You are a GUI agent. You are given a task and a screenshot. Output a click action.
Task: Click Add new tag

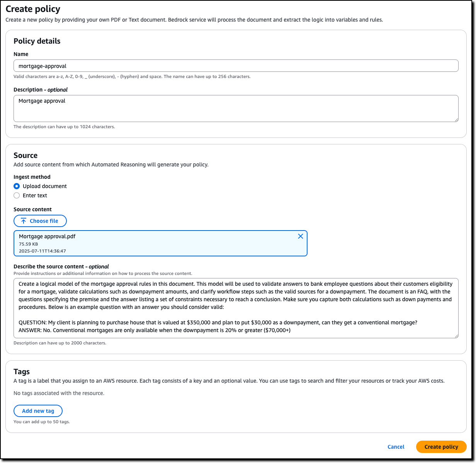[x=38, y=410]
